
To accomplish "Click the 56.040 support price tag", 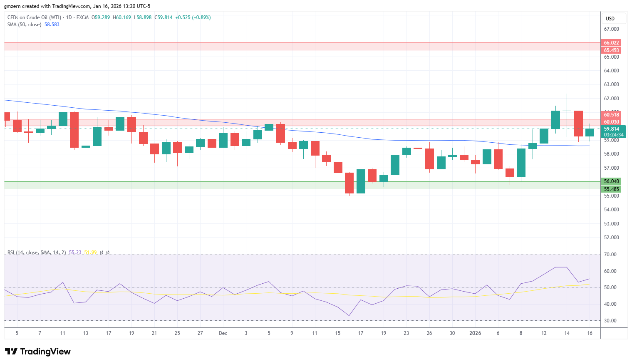I will [611, 181].
